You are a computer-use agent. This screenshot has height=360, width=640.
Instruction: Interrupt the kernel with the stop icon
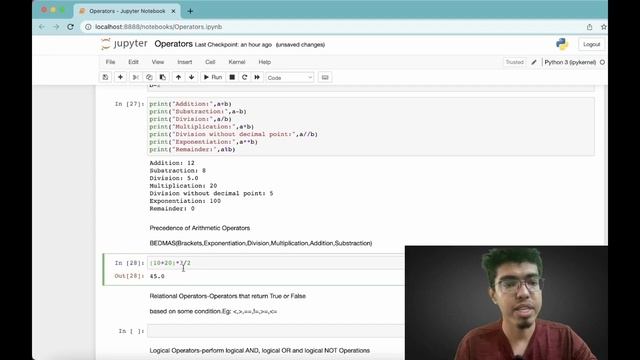[x=232, y=77]
